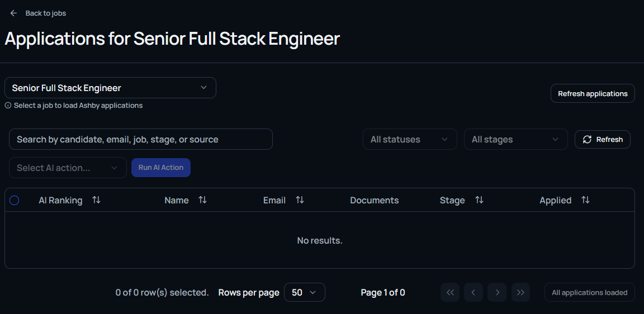Click the back arrow icon
Viewport: 644px width, 314px height.
point(14,13)
